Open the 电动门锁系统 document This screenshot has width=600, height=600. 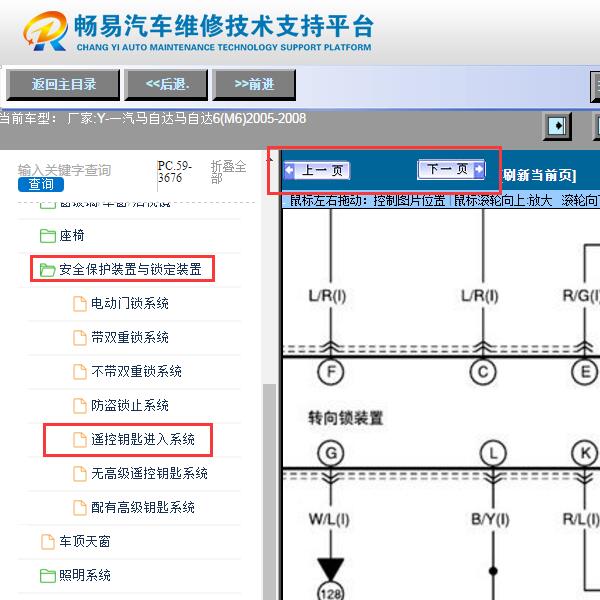coord(130,303)
